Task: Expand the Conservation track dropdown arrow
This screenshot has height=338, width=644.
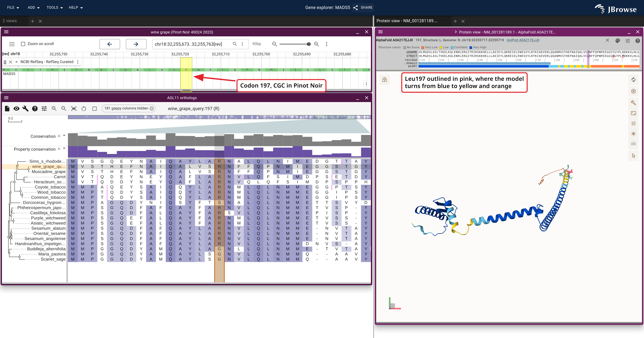Action: tap(64, 136)
